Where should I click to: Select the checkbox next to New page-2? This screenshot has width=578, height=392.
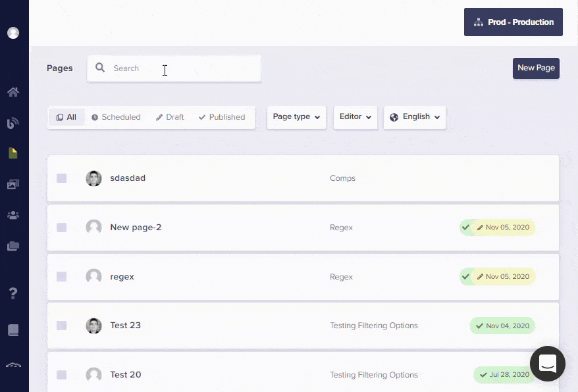click(x=61, y=228)
